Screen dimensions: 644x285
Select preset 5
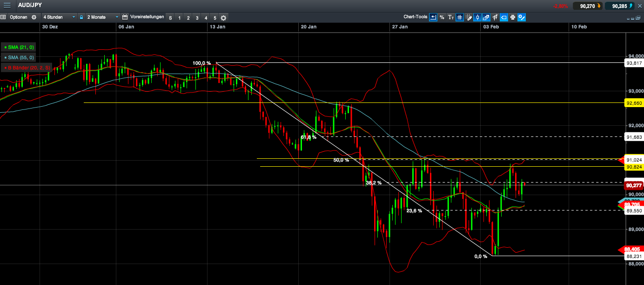coord(215,18)
